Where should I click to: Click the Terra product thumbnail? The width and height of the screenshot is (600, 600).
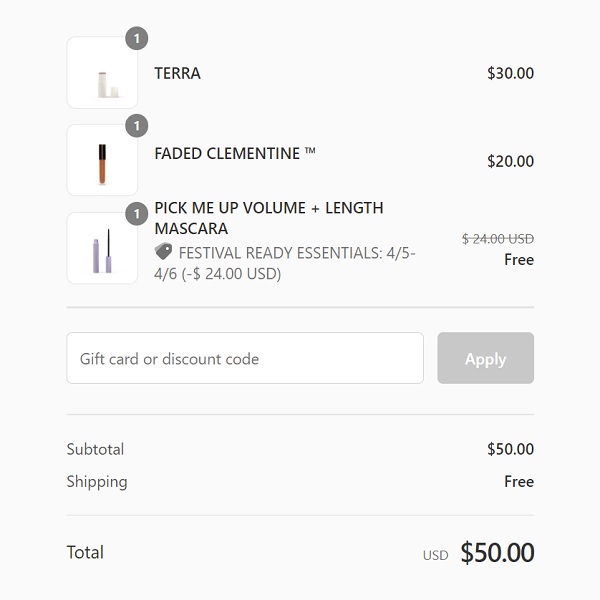(x=102, y=73)
